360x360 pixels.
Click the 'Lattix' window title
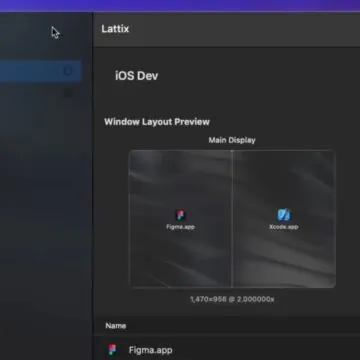pyautogui.click(x=115, y=29)
